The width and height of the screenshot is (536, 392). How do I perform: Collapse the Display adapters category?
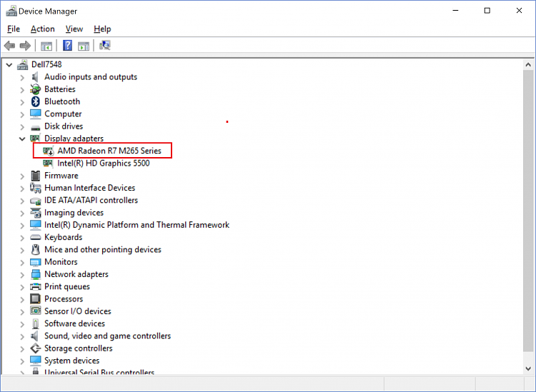[22, 139]
